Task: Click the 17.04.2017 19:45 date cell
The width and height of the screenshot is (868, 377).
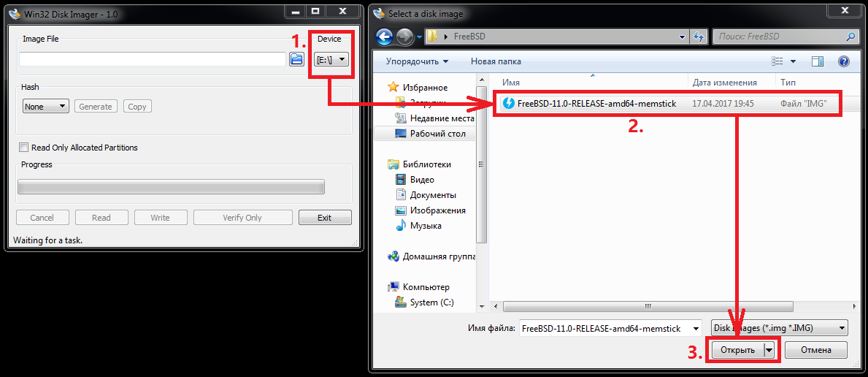Action: point(723,103)
